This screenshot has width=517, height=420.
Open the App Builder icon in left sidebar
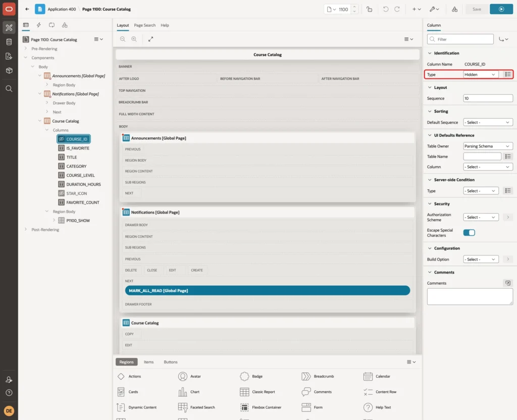pos(9,28)
